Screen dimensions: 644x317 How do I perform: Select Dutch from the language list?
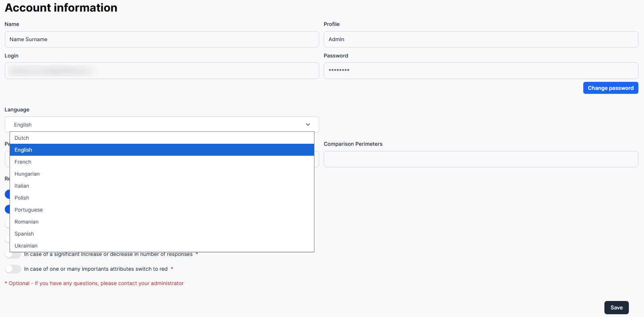click(x=22, y=138)
